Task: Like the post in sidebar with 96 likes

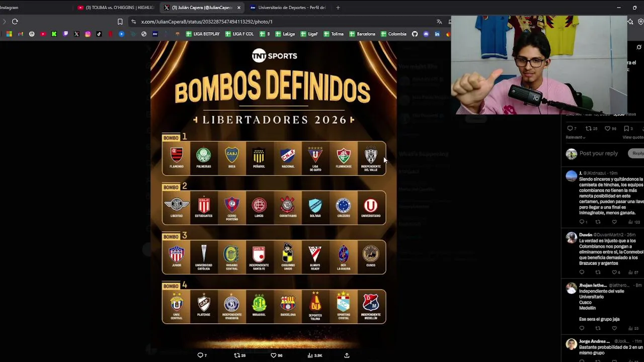Action: pyautogui.click(x=608, y=129)
